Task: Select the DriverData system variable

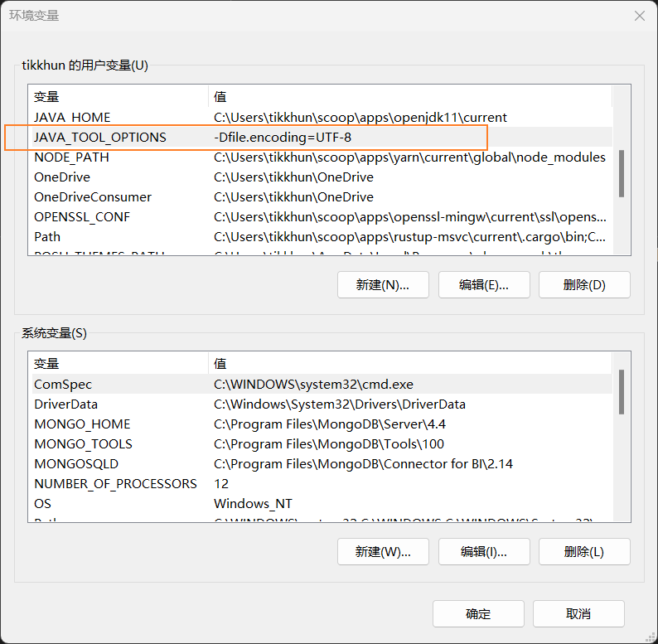Action: 322,404
